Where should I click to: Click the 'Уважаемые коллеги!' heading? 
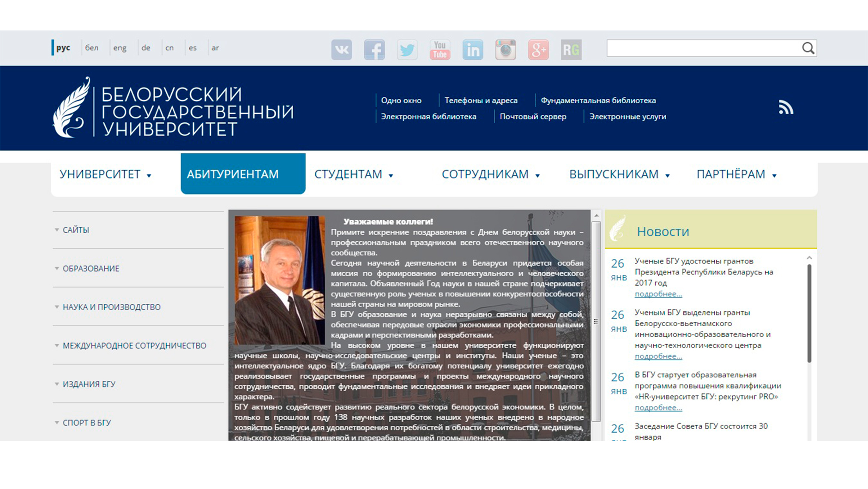388,221
